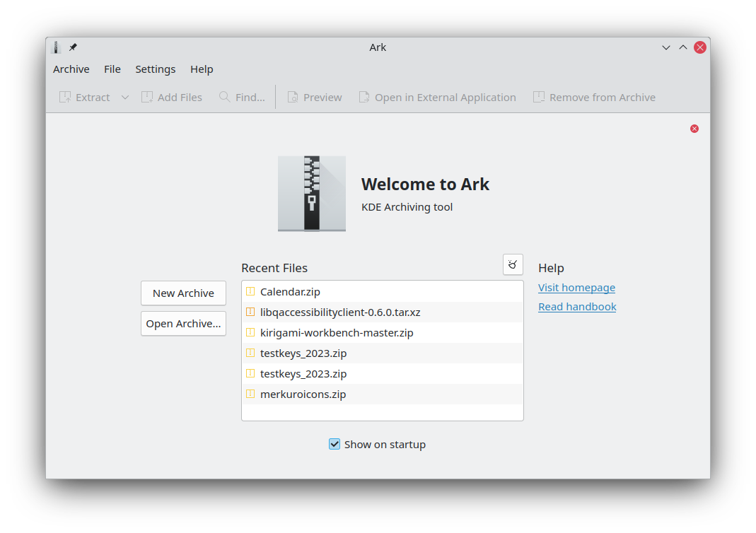The image size is (756, 533).
Task: Close welcome page with small red icon
Action: [x=694, y=129]
